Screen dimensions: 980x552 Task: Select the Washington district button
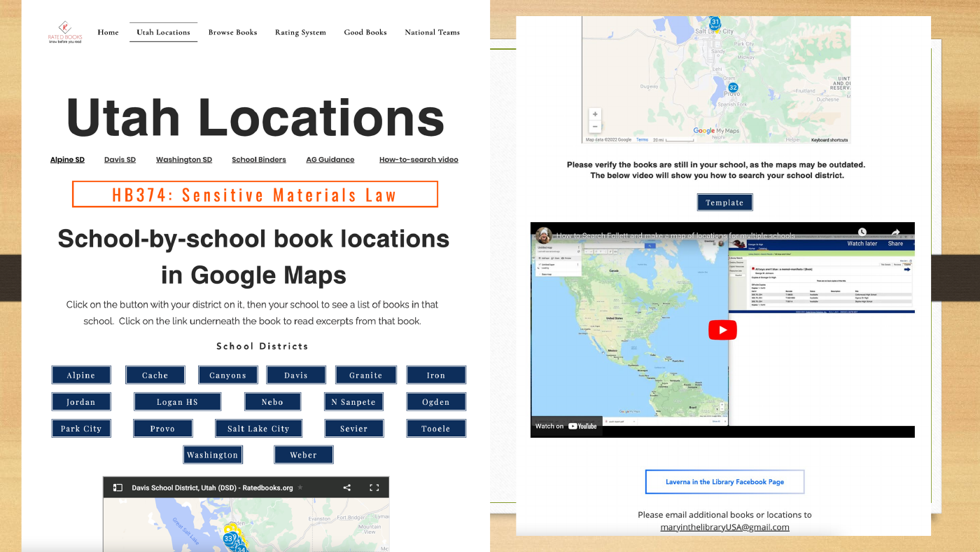click(x=213, y=455)
